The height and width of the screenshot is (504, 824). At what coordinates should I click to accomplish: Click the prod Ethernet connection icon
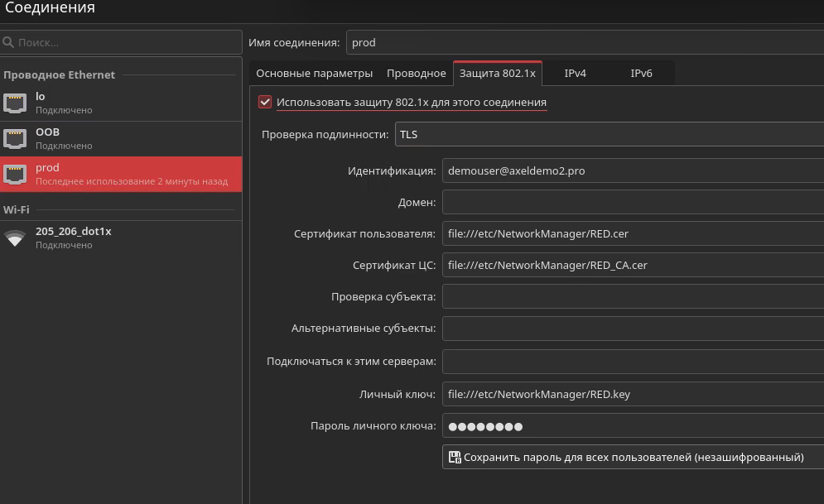15,174
